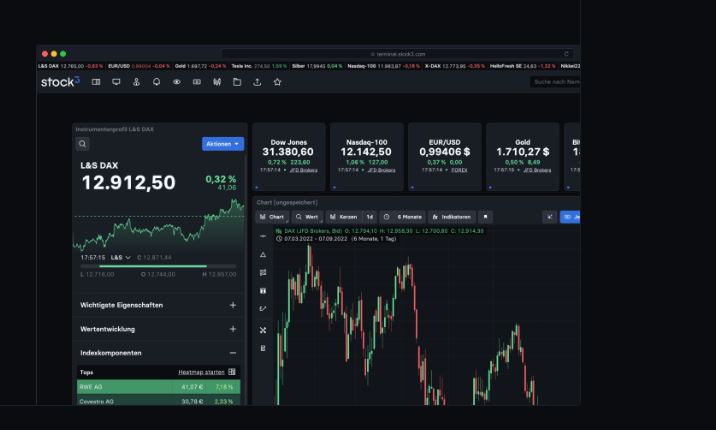716x438 pixels.
Task: Click the star favorites icon in toolbar
Action: coord(277,82)
